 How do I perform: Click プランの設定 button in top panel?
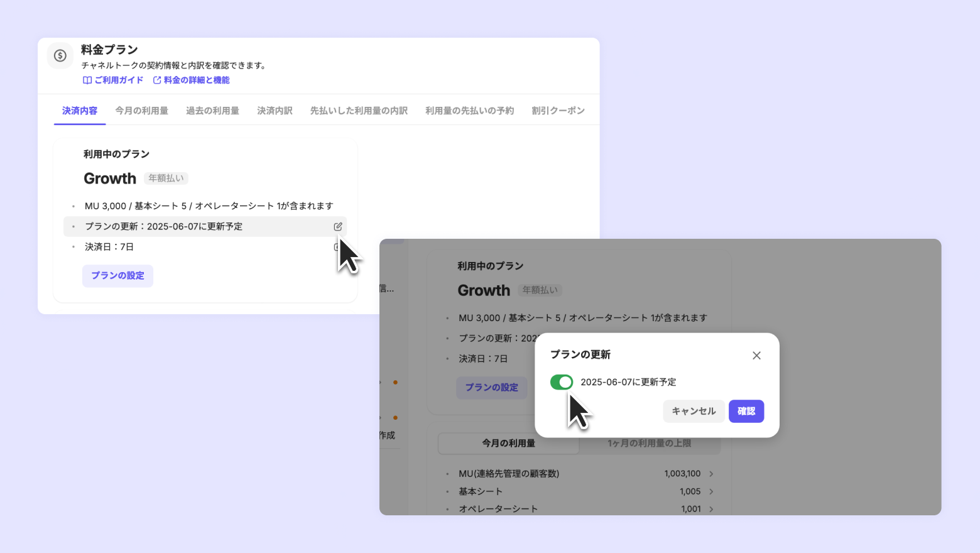(x=117, y=276)
